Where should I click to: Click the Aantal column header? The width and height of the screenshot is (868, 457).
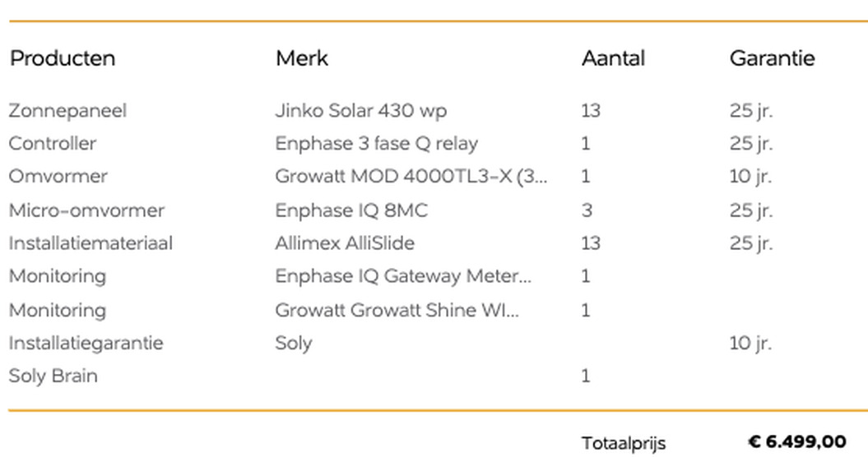click(613, 58)
